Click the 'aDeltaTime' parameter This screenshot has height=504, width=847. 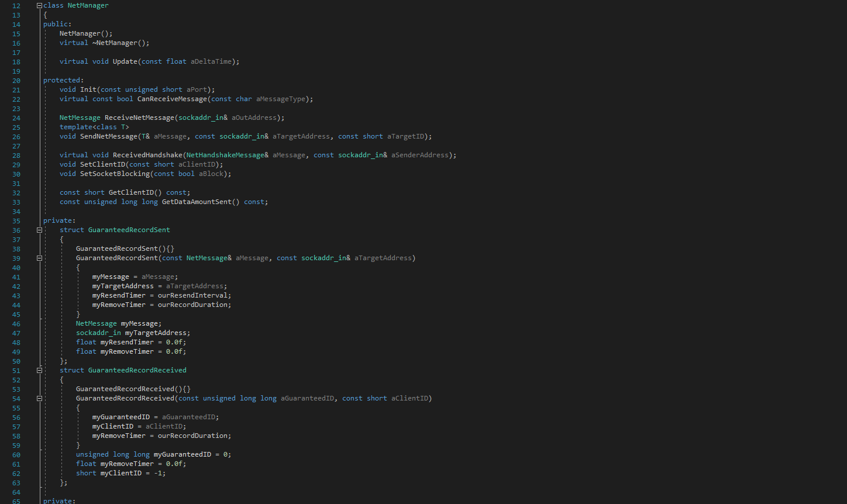(211, 61)
